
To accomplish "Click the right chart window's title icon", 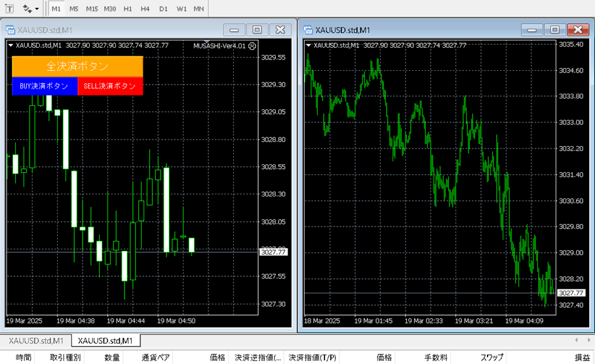I will (x=307, y=29).
